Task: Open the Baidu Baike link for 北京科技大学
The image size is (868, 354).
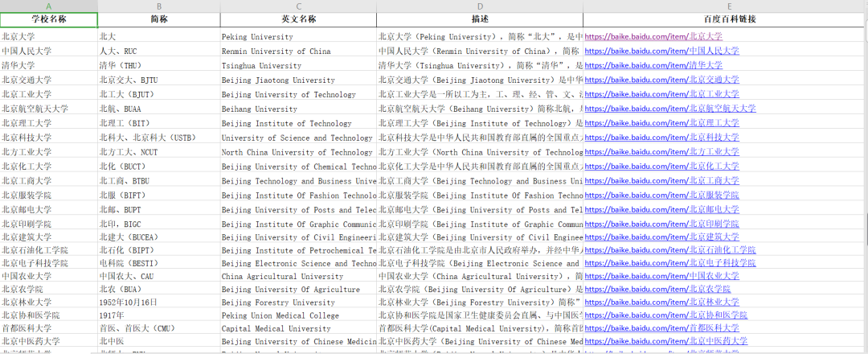Action: click(x=661, y=138)
